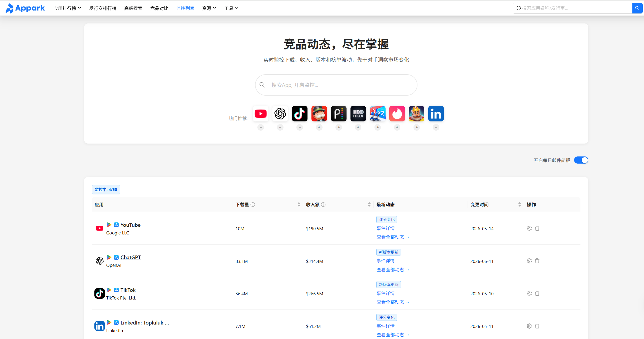Add HBO Max via plus button under icon

pos(358,127)
